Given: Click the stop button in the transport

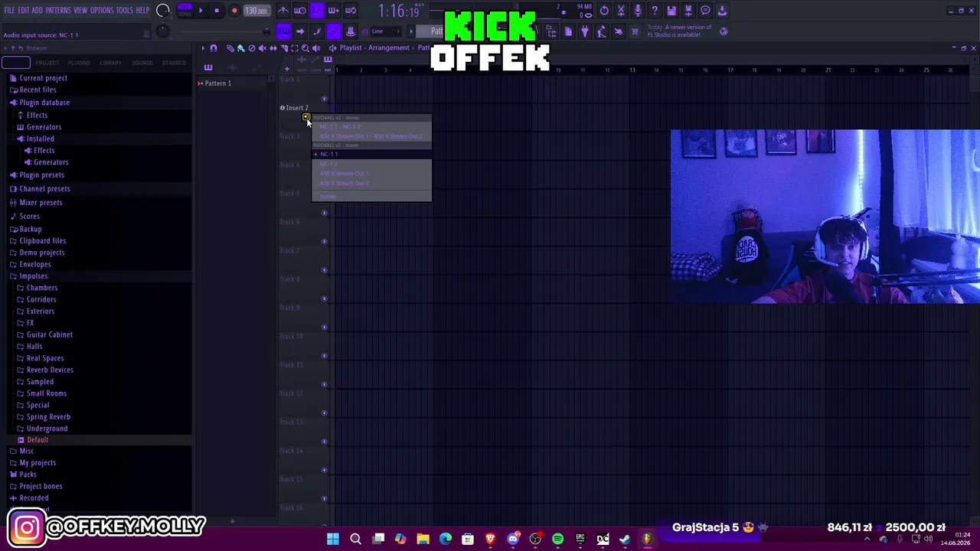Looking at the screenshot, I should (217, 11).
